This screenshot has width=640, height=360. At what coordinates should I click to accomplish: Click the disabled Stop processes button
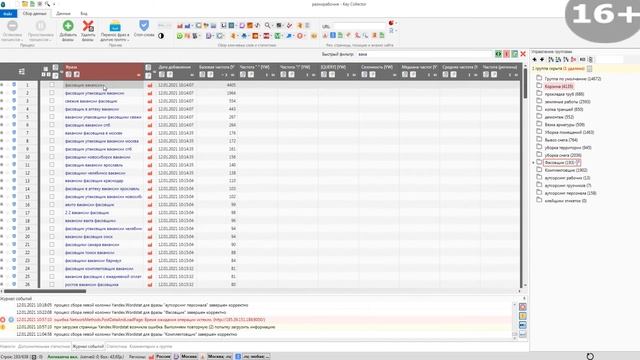click(x=12, y=31)
